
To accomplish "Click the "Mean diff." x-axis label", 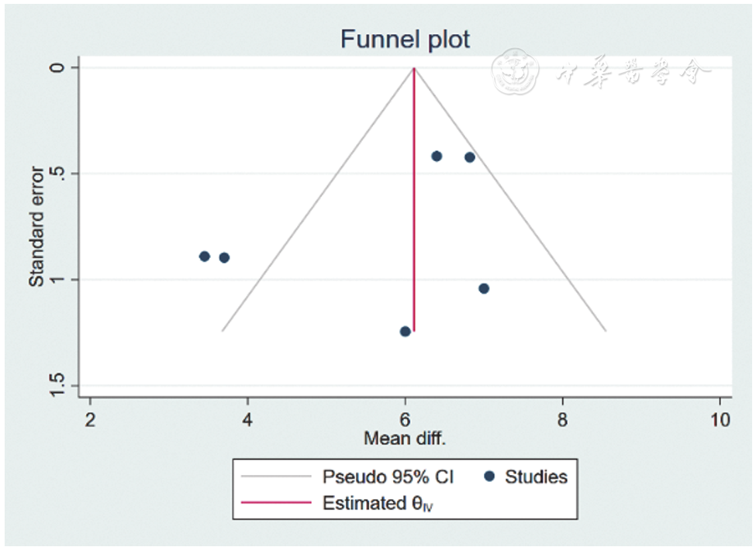I will pyautogui.click(x=405, y=439).
